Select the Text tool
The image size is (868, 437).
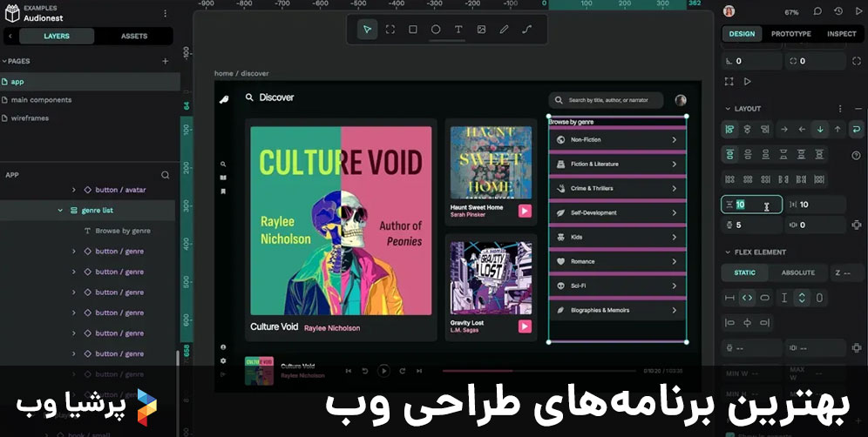[458, 30]
